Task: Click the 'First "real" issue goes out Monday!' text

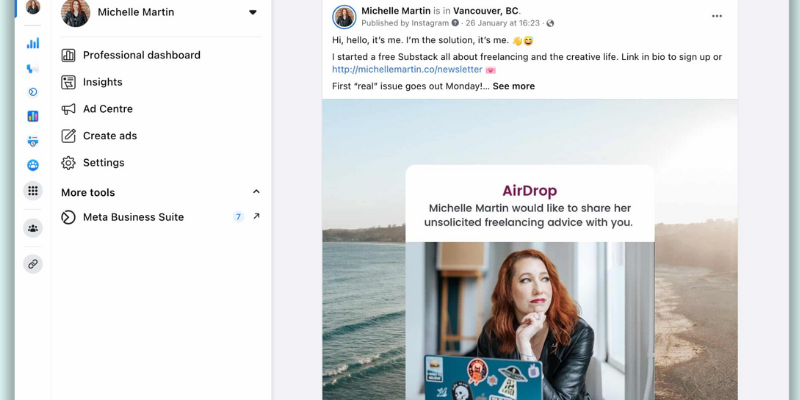Action: click(411, 86)
